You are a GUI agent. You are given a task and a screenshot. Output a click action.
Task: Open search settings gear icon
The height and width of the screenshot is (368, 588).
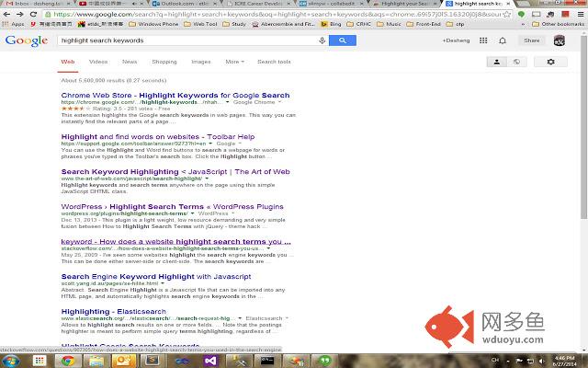tap(550, 62)
